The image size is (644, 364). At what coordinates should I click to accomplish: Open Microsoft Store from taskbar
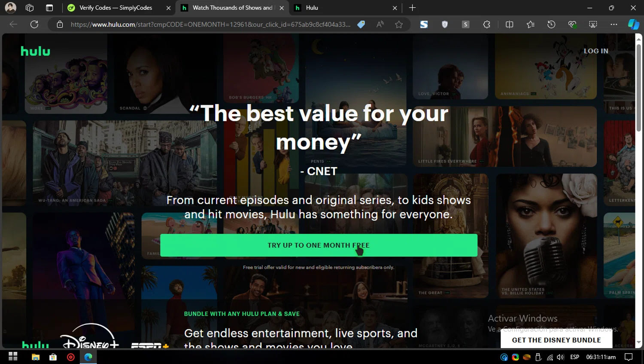coord(53,357)
